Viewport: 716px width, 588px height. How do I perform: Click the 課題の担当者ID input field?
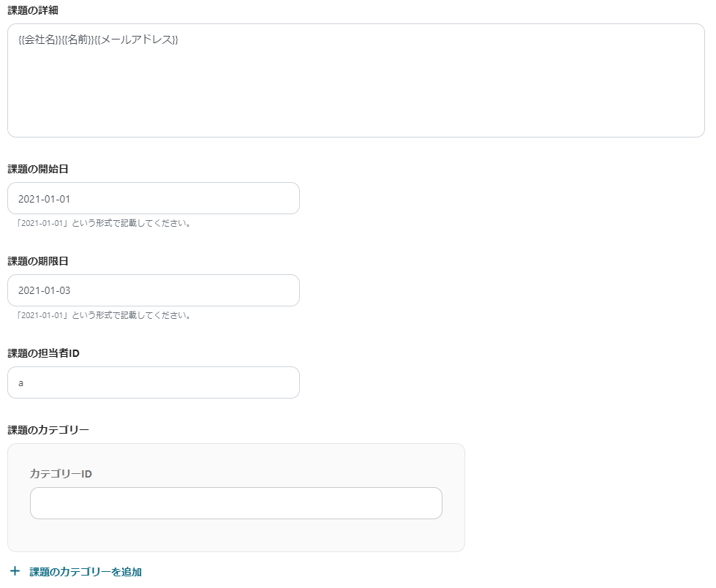coord(154,382)
